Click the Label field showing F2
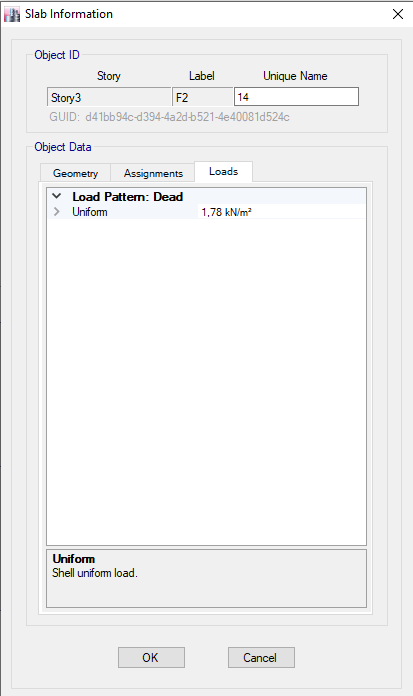 tap(203, 97)
